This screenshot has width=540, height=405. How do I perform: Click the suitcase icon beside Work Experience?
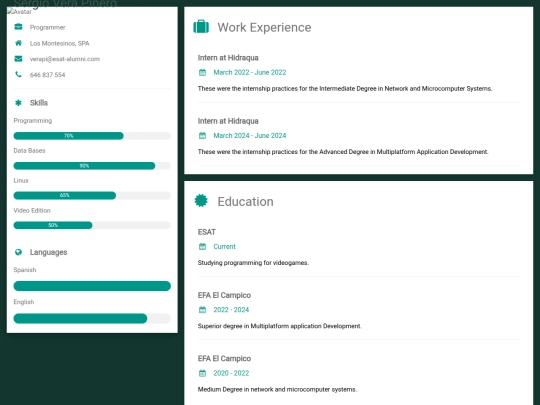point(201,27)
